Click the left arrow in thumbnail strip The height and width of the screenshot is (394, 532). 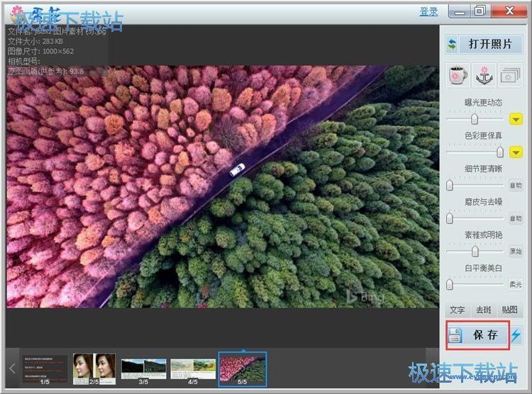pyautogui.click(x=12, y=368)
